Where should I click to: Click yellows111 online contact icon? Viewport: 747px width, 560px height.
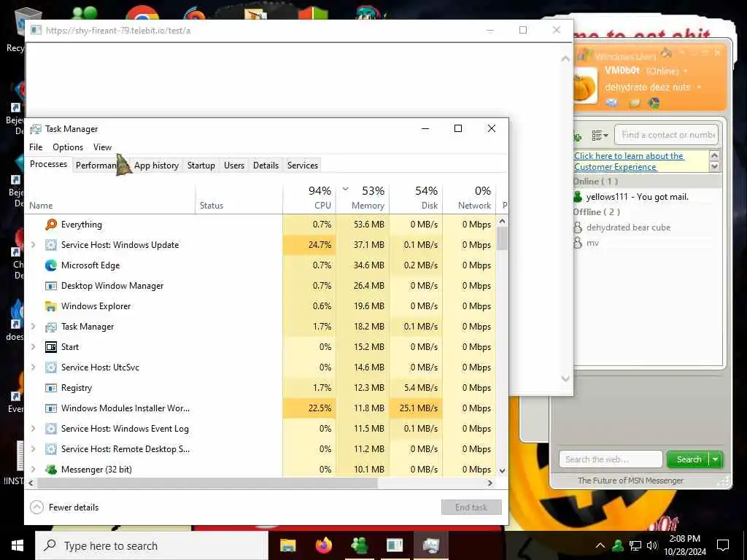pos(578,197)
